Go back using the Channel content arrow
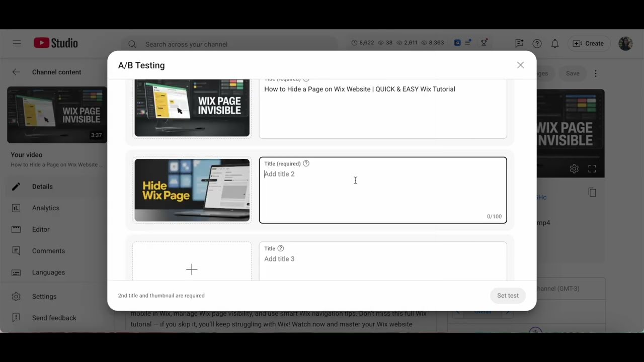The height and width of the screenshot is (362, 644). (x=16, y=72)
